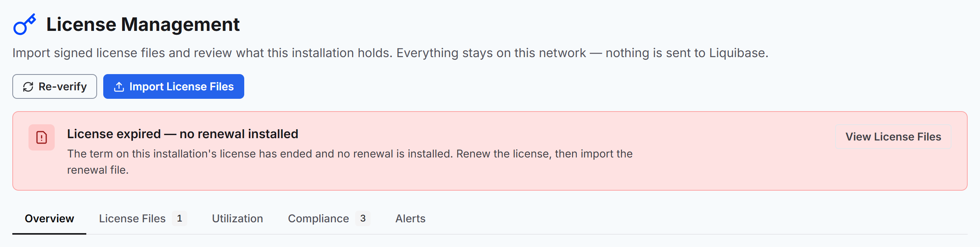The image size is (980, 247).
Task: Click the red expired-file warning icon
Action: point(42,137)
